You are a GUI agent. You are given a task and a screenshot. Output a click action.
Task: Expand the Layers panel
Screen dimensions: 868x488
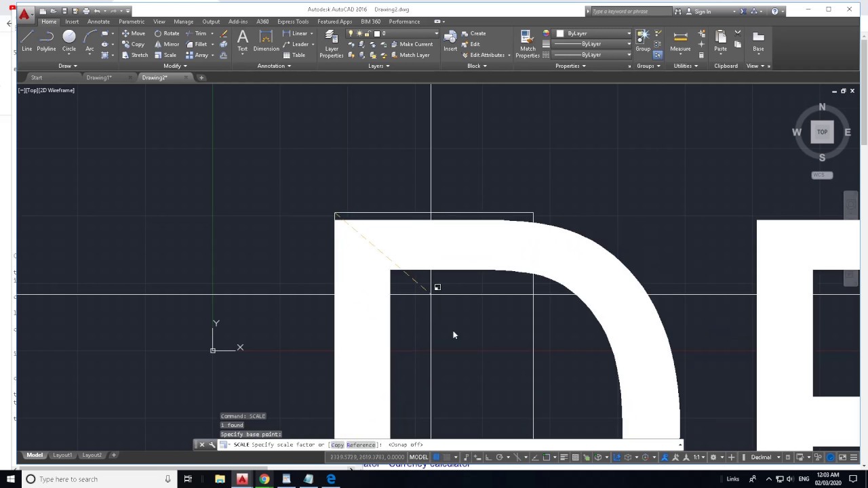(378, 66)
